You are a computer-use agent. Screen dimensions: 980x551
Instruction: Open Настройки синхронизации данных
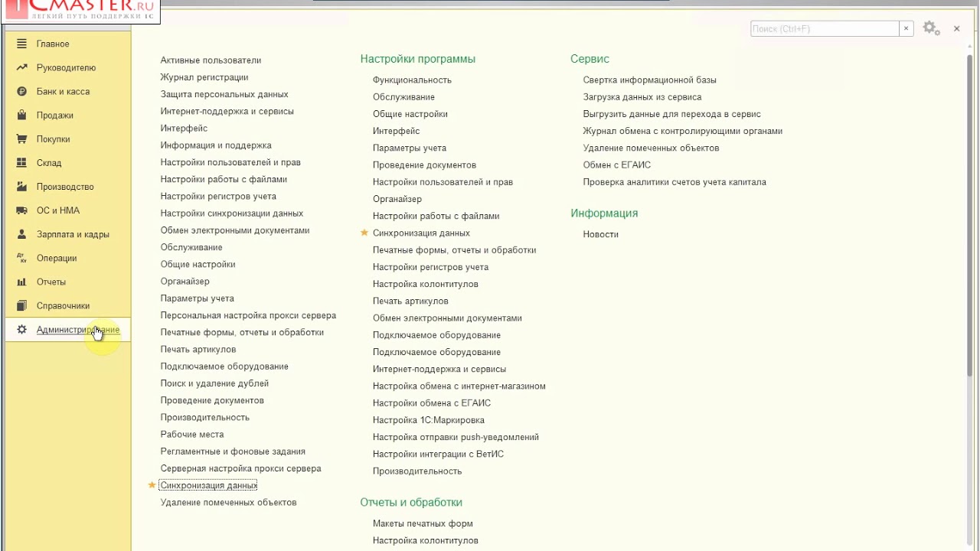click(x=232, y=213)
